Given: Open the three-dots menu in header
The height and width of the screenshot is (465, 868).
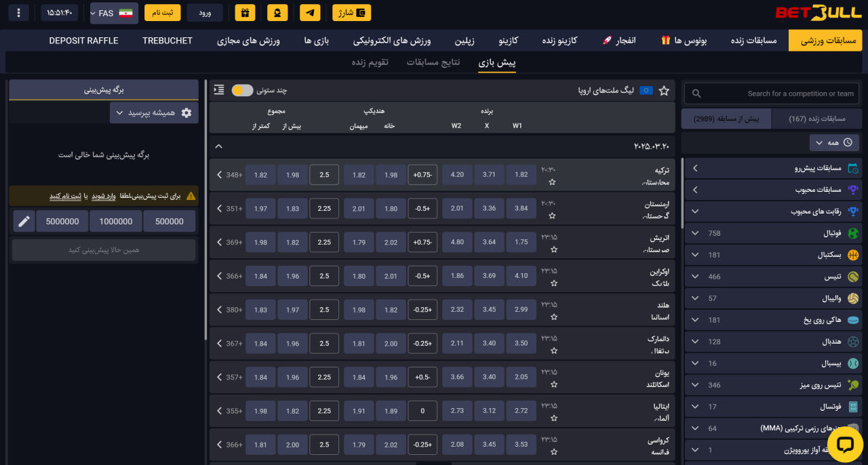Looking at the screenshot, I should (18, 13).
